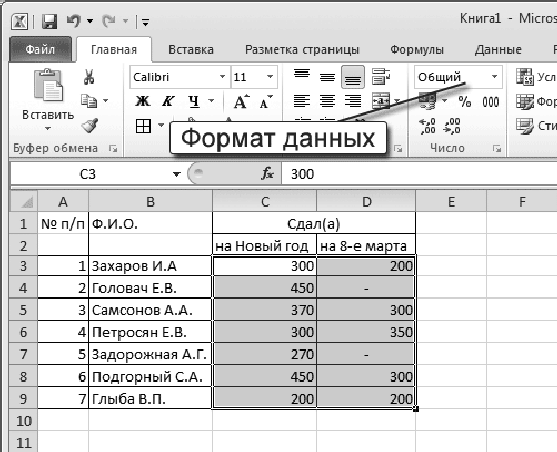Viewport: 557px width, 452px height.
Task: Click Merge and Center icon
Action: 381,101
